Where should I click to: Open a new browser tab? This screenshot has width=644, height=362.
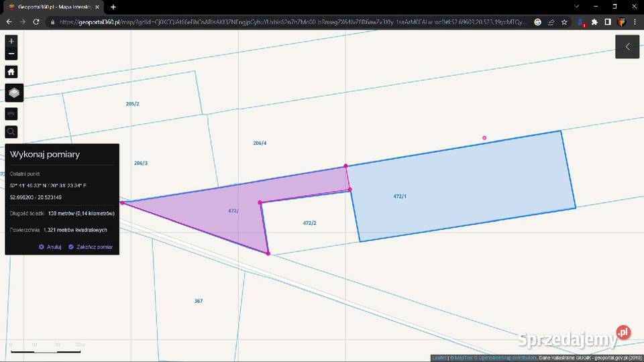[x=113, y=7]
